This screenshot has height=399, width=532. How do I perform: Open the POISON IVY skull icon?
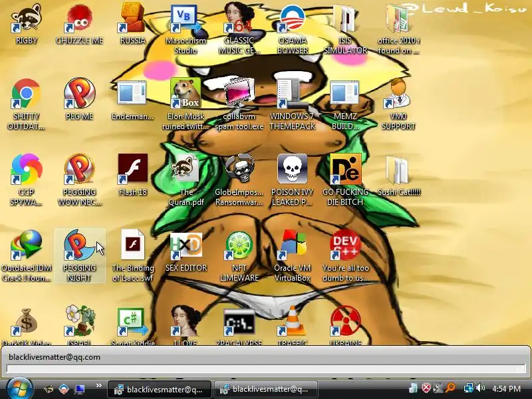(x=292, y=169)
